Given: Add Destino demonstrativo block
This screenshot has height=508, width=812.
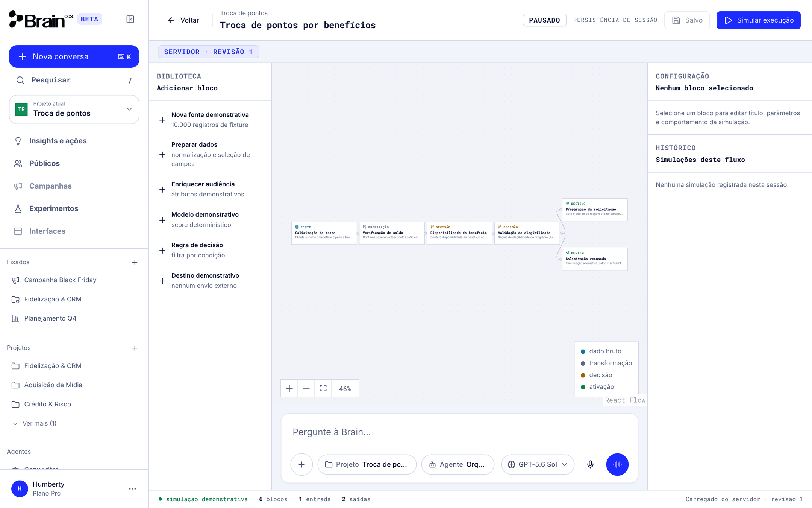Looking at the screenshot, I should point(210,281).
